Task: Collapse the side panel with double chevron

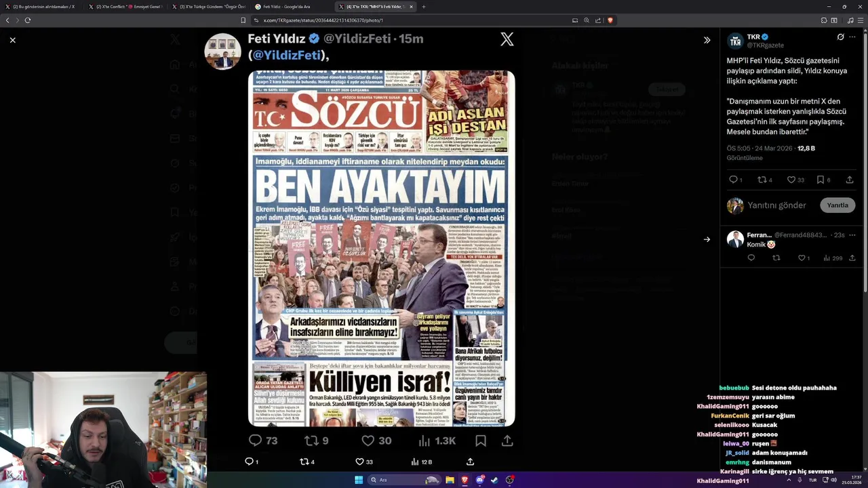Action: 707,40
